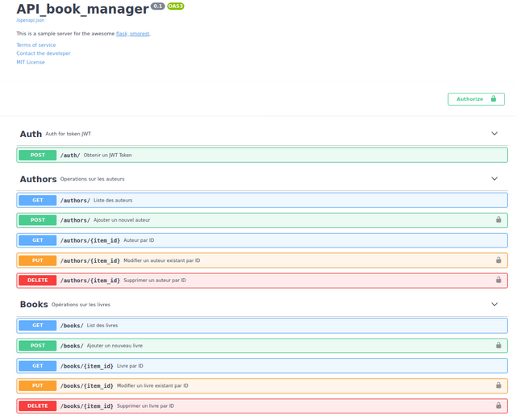Collapse the Authors section chevron
This screenshot has height=420, width=516.
point(494,178)
